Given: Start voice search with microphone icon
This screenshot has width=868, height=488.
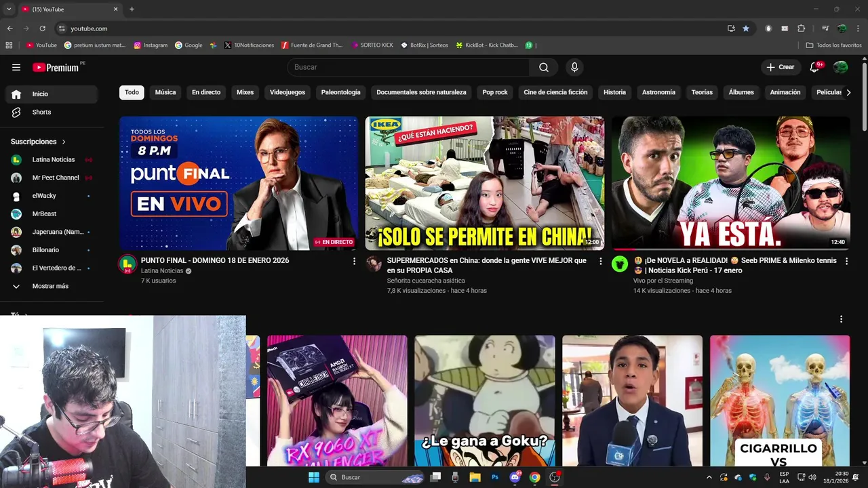Looking at the screenshot, I should click(x=574, y=67).
